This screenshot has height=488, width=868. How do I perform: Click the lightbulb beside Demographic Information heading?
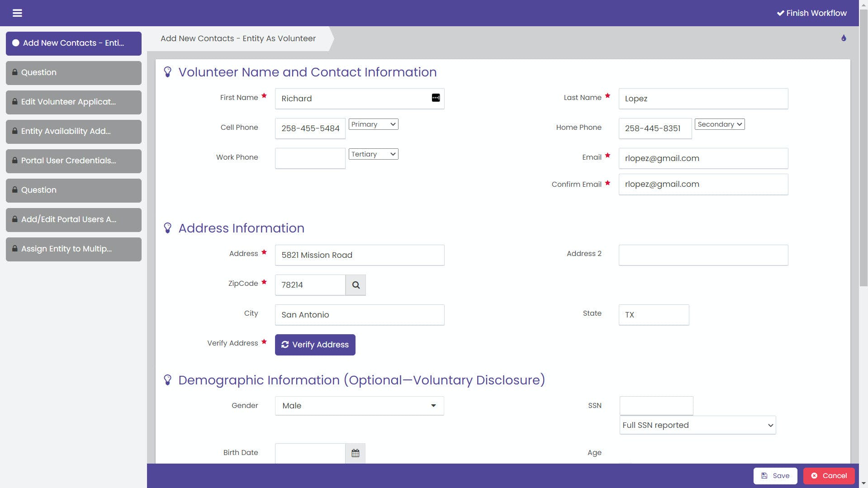167,380
